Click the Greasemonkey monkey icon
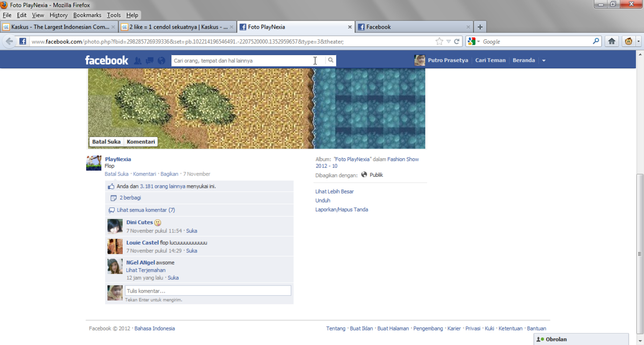 (628, 41)
